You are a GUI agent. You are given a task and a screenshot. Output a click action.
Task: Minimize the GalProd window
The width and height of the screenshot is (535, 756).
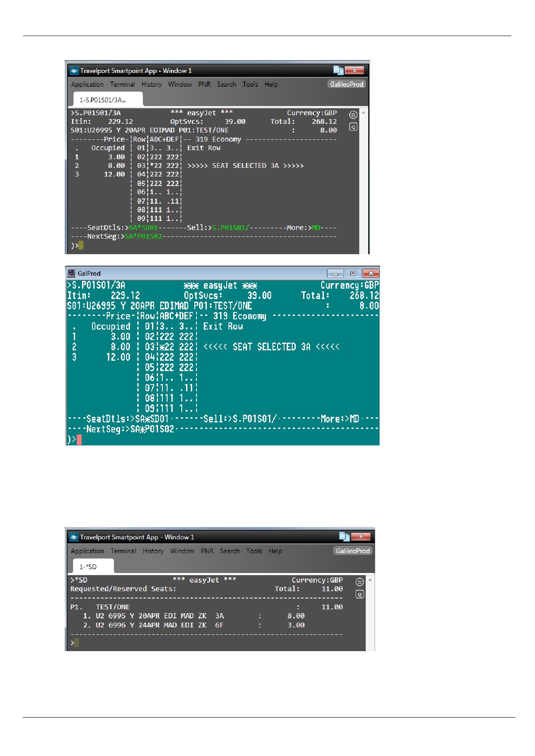pos(335,273)
